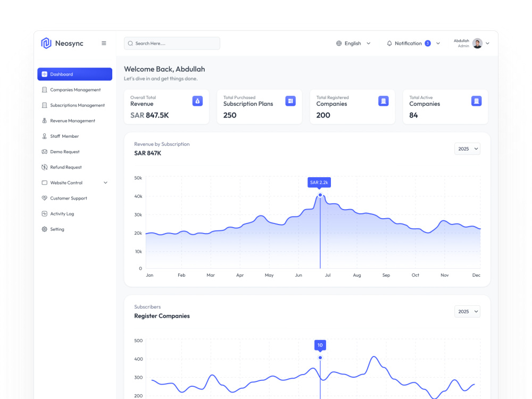Image resolution: width=532 pixels, height=399 pixels.
Task: Click the Staff Member person icon
Action: tap(45, 136)
